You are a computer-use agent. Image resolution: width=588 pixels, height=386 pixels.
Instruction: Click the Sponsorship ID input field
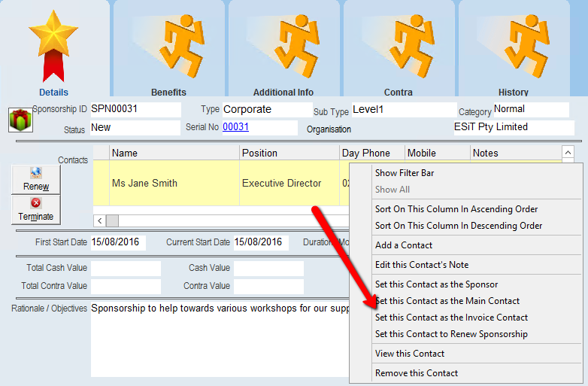(135, 110)
